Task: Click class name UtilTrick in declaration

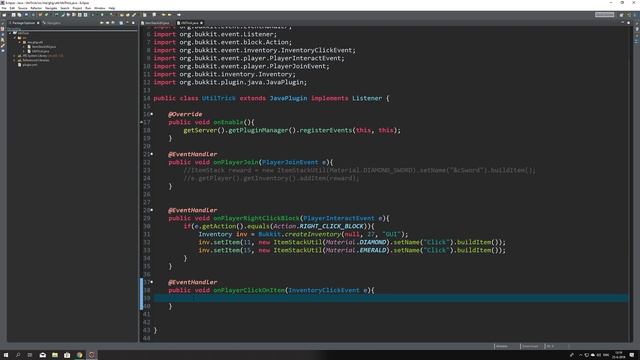Action: tap(218, 98)
